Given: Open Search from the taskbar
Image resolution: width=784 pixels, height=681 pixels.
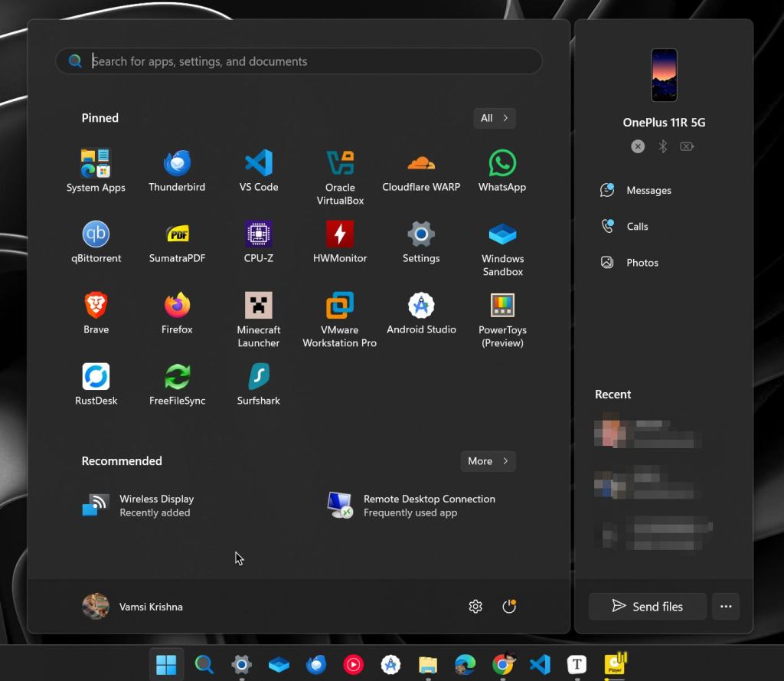Looking at the screenshot, I should (x=204, y=664).
